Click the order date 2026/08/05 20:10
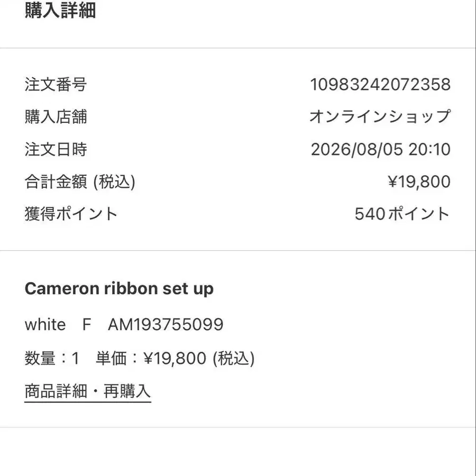The image size is (476, 476). tap(381, 149)
